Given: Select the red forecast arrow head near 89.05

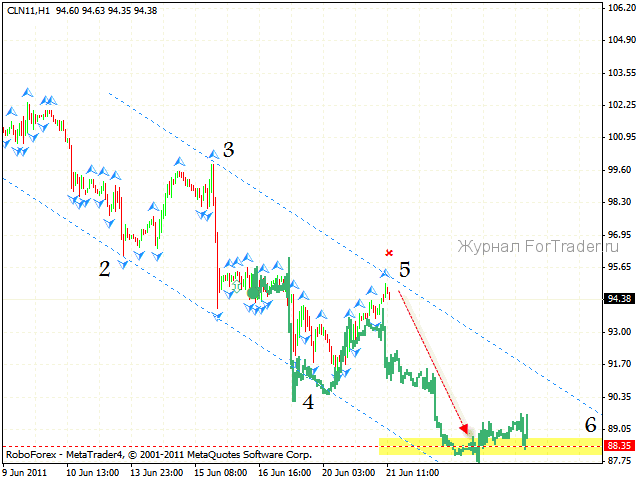Looking at the screenshot, I should click(x=464, y=429).
